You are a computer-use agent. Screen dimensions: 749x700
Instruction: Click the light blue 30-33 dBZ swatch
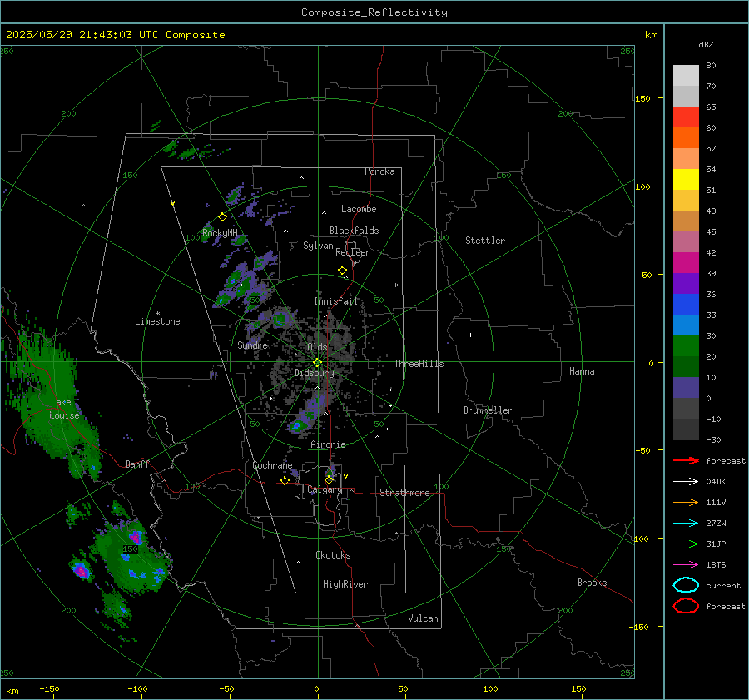(686, 325)
